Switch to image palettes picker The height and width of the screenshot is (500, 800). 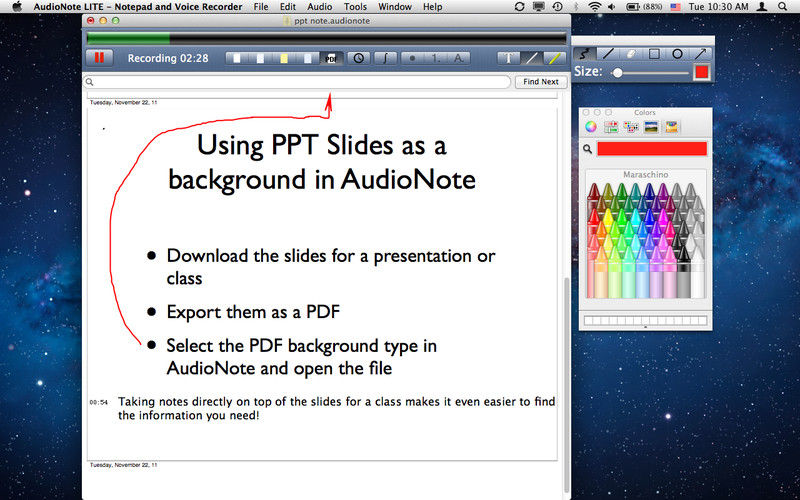[x=651, y=127]
